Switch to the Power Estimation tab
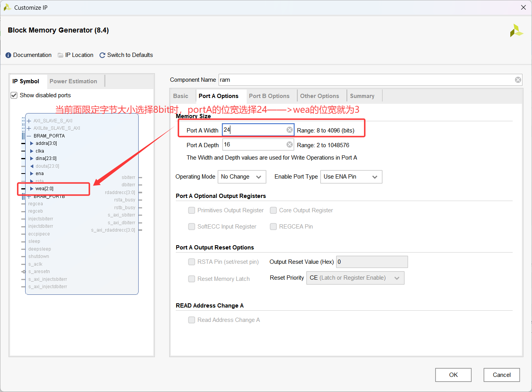Screen dimensions: 532x392 click(x=74, y=81)
